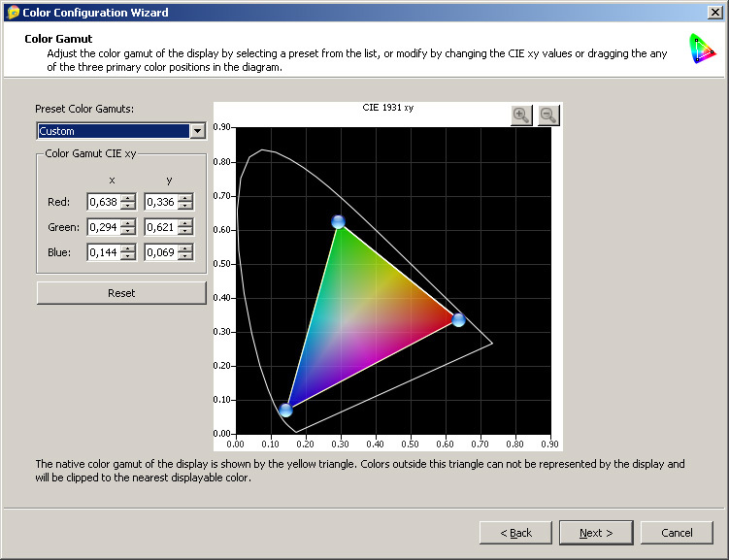Click the 'Color Gamut' heading
The height and width of the screenshot is (560, 729).
(x=58, y=39)
